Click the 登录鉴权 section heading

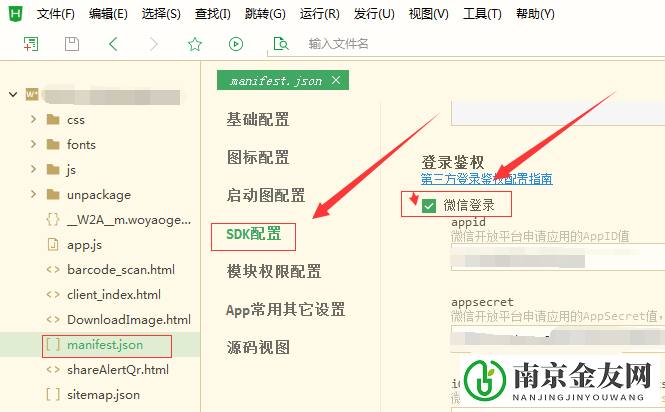click(x=453, y=162)
